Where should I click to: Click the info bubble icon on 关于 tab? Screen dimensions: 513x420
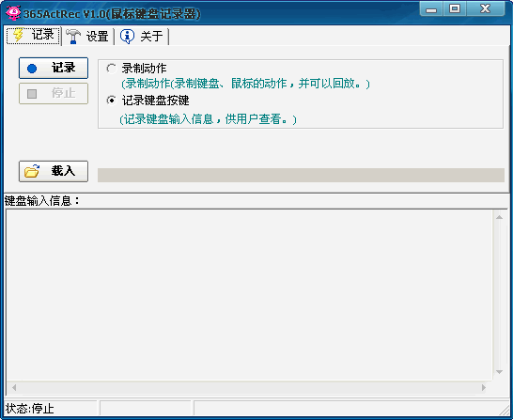[x=127, y=36]
